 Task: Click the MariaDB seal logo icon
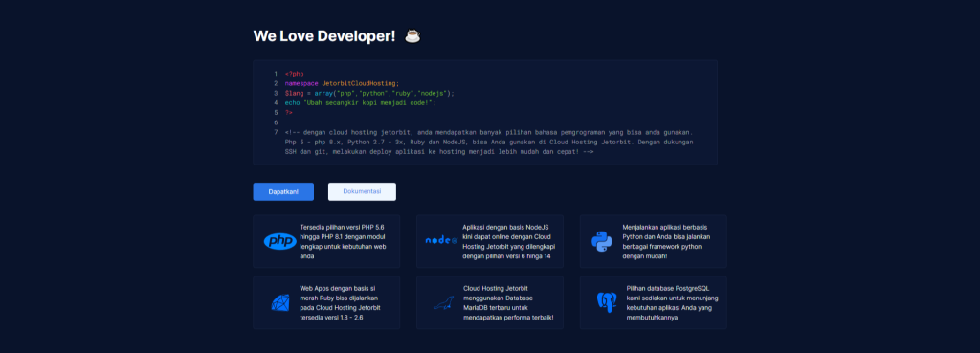442,303
